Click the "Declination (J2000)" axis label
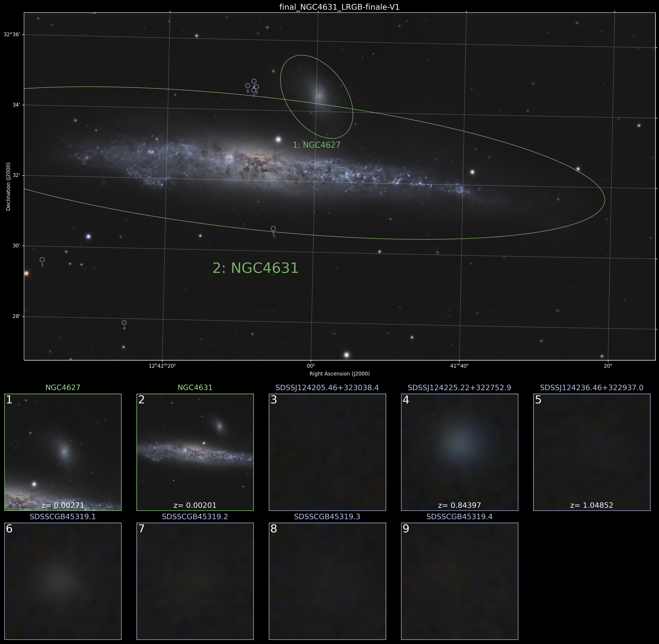The image size is (659, 644). point(8,186)
